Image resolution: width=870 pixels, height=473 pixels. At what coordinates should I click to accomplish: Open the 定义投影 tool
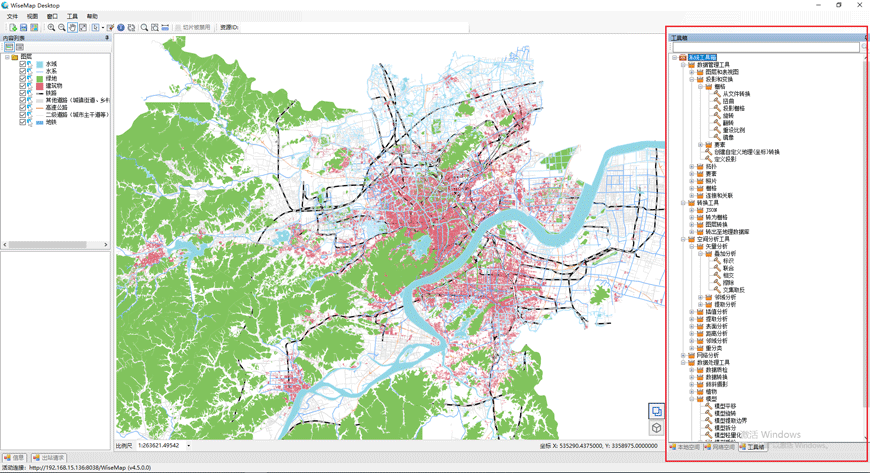724,159
